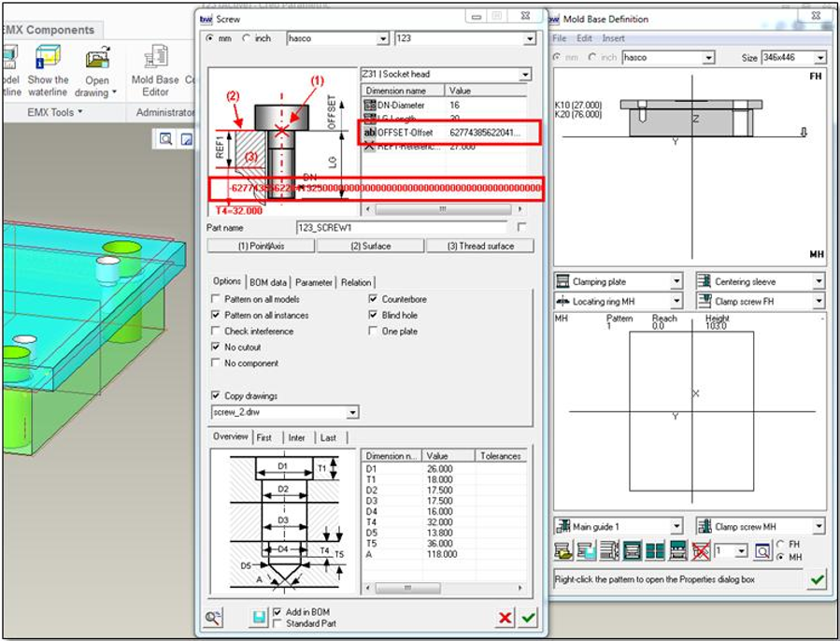The height and width of the screenshot is (641, 840).
Task: Click the Clamp screw FH icon
Action: (x=704, y=301)
